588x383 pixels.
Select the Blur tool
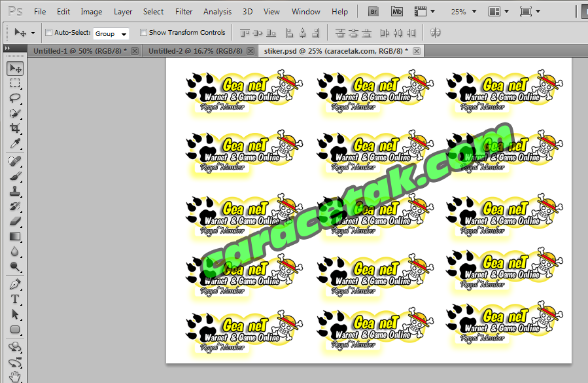point(15,251)
